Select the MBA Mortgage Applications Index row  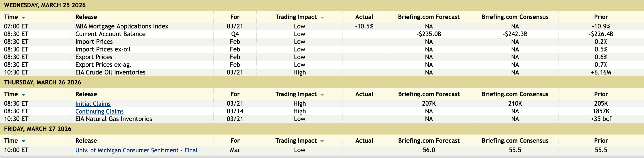click(122, 26)
